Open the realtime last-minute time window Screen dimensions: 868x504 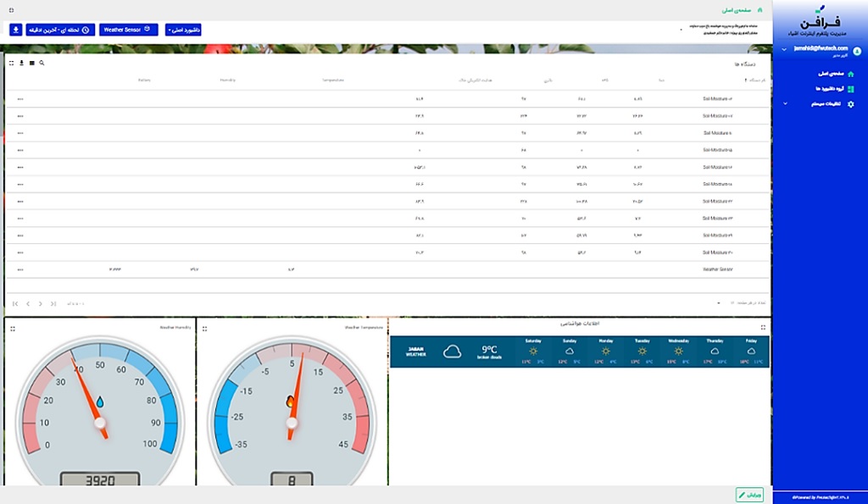61,30
